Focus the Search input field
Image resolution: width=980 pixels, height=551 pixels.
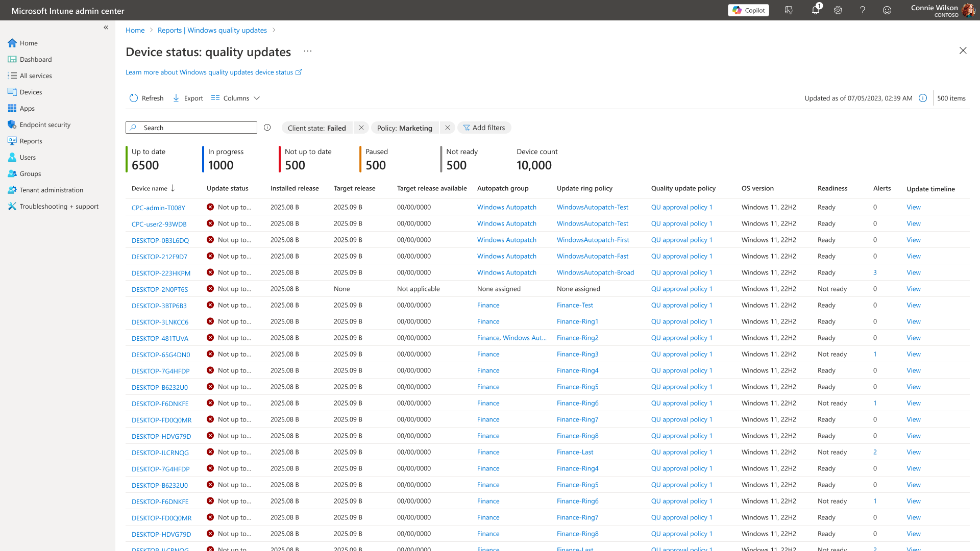[191, 128]
